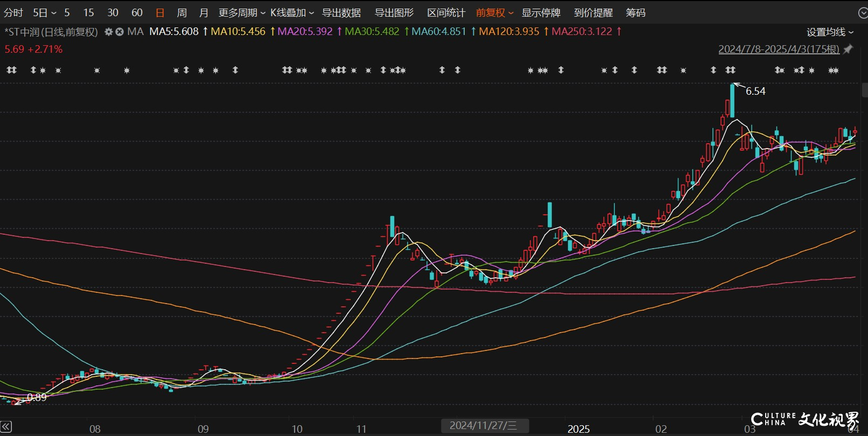
Task: Click the MA10:5.456 value
Action: 238,32
